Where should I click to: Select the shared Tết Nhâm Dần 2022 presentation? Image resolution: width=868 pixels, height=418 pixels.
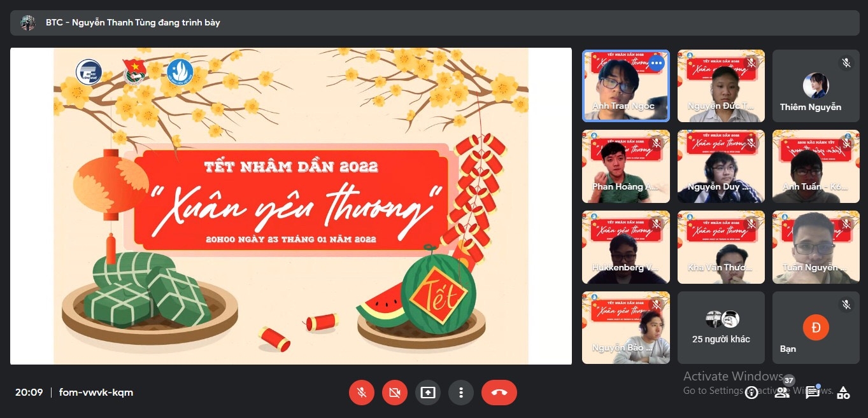click(x=290, y=206)
